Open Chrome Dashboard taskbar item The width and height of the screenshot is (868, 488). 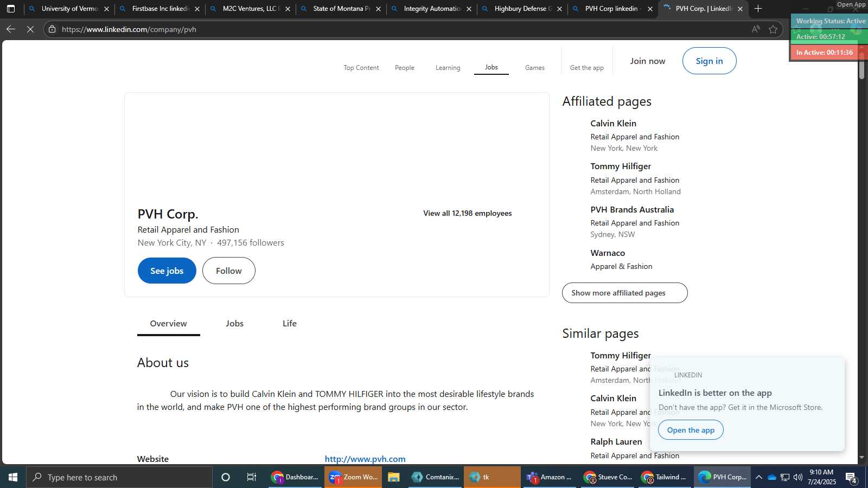(x=295, y=477)
